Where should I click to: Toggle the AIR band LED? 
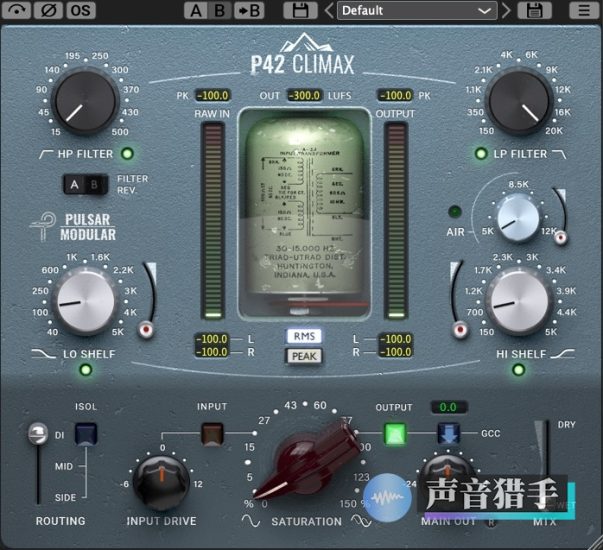(455, 212)
